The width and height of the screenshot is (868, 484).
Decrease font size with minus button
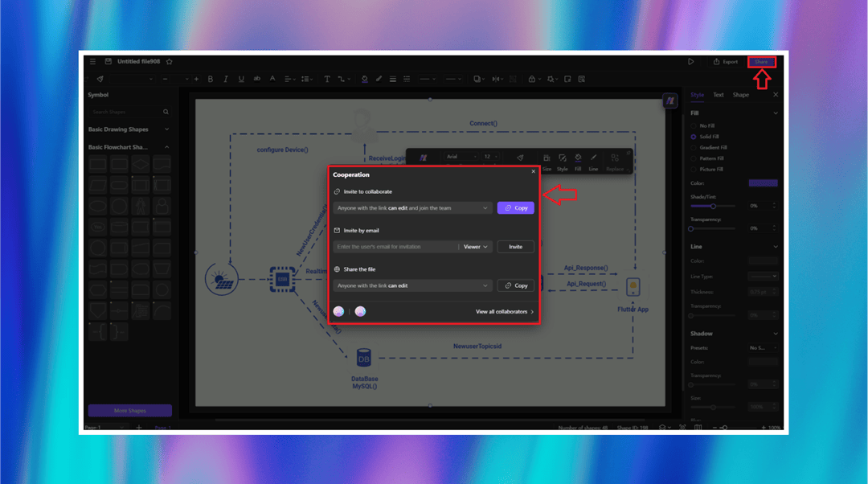(x=165, y=79)
